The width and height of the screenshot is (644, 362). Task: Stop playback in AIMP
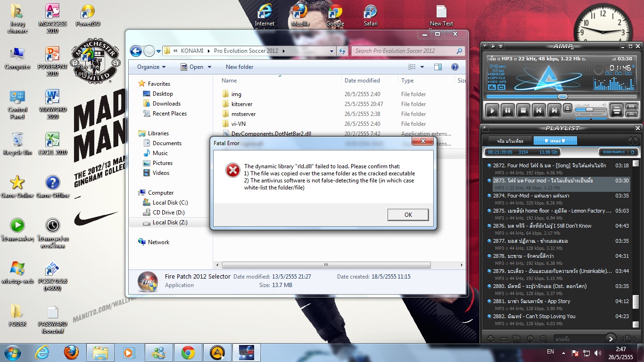[523, 111]
